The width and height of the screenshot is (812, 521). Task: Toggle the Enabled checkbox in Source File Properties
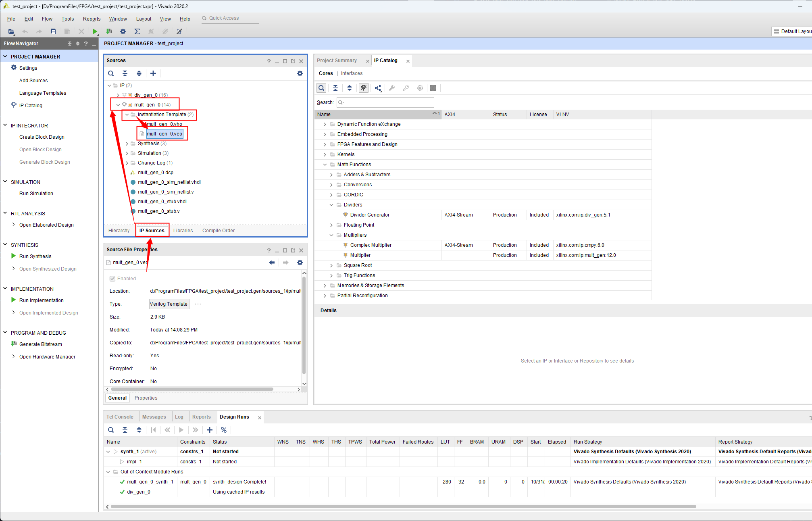tap(112, 279)
